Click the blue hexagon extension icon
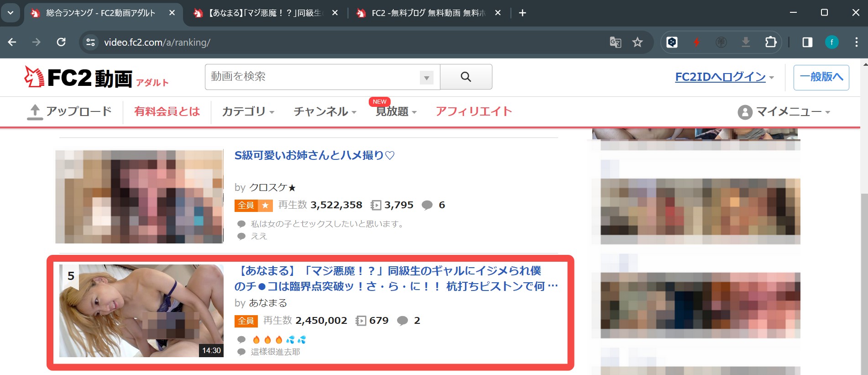The height and width of the screenshot is (375, 868). tap(672, 42)
